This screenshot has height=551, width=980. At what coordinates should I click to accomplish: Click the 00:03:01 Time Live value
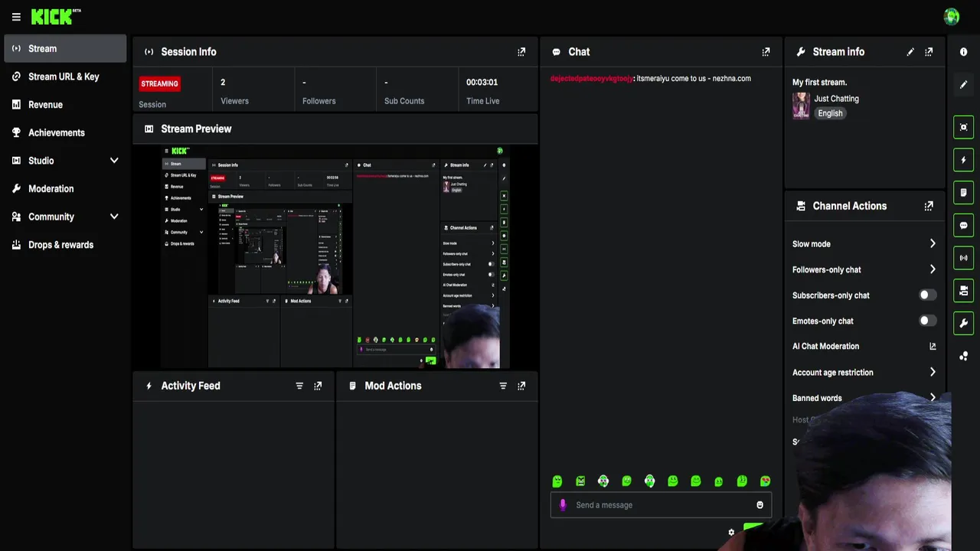tap(482, 83)
